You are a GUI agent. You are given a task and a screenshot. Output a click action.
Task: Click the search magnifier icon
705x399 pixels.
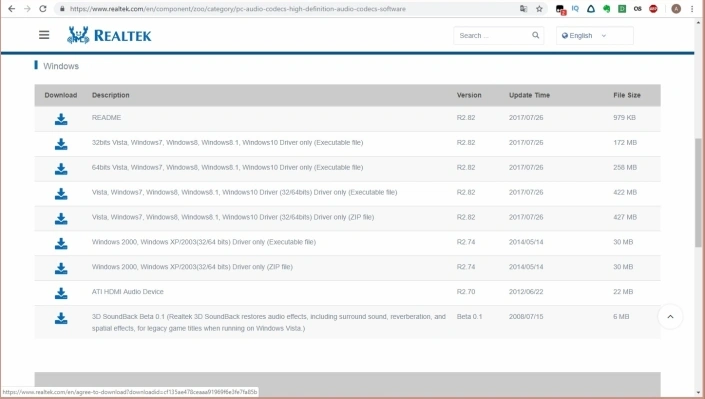tap(535, 35)
